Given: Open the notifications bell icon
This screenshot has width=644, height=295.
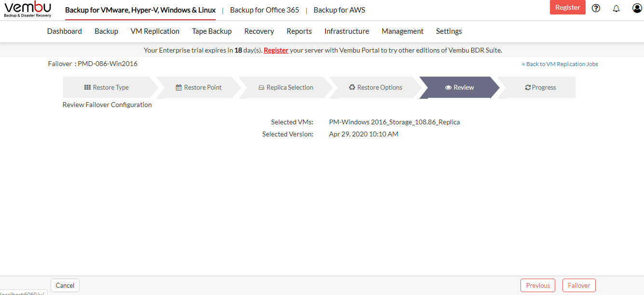Looking at the screenshot, I should click(616, 8).
